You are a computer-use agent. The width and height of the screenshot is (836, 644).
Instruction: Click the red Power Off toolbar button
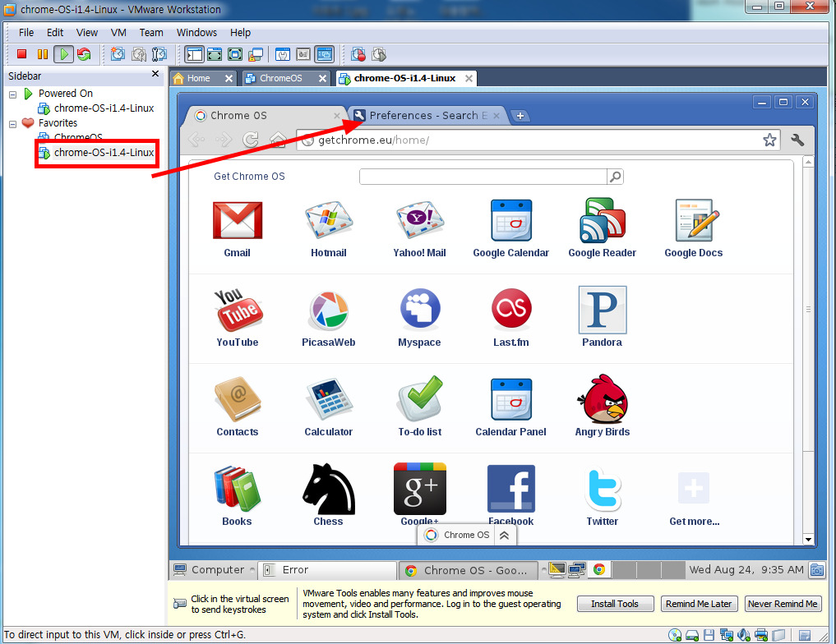22,54
